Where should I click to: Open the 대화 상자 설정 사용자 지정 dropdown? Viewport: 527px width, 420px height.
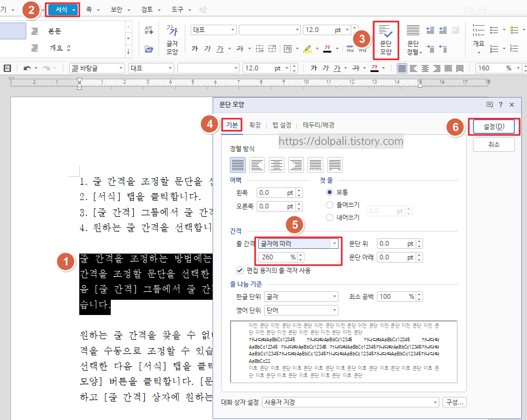click(350, 402)
